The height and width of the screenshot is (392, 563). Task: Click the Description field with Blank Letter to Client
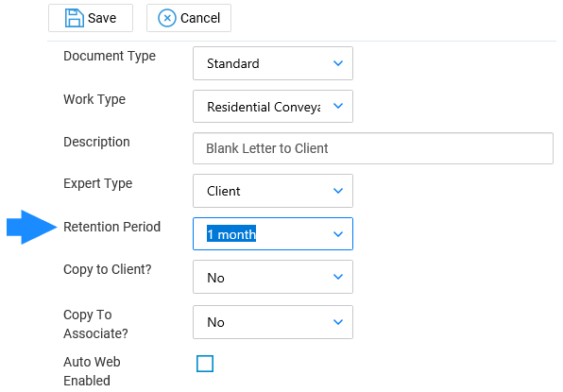[373, 148]
